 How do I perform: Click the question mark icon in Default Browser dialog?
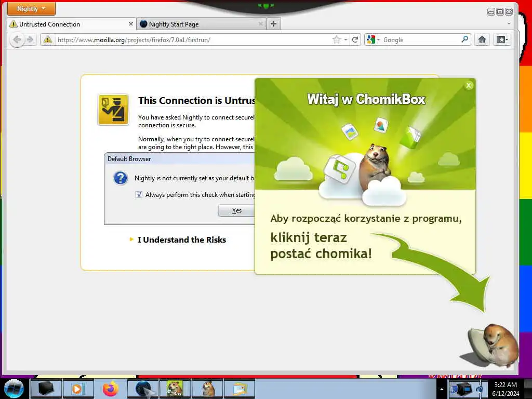tap(121, 178)
